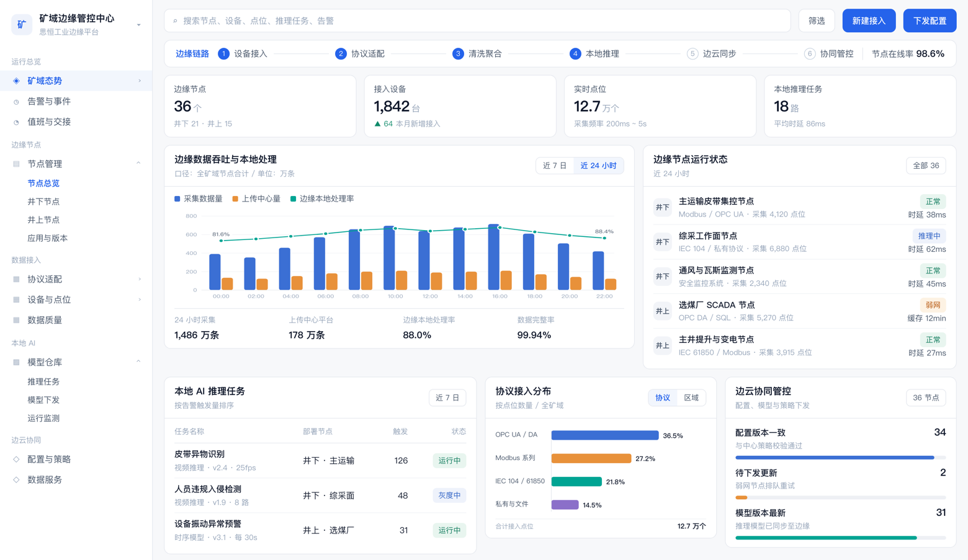The width and height of the screenshot is (968, 560).
Task: Open 模型下发 in sidebar
Action: [x=43, y=400]
